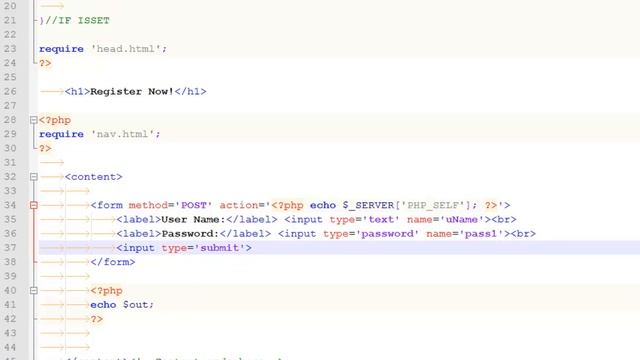Collapse the content tag fold marker on line 32

click(34, 177)
